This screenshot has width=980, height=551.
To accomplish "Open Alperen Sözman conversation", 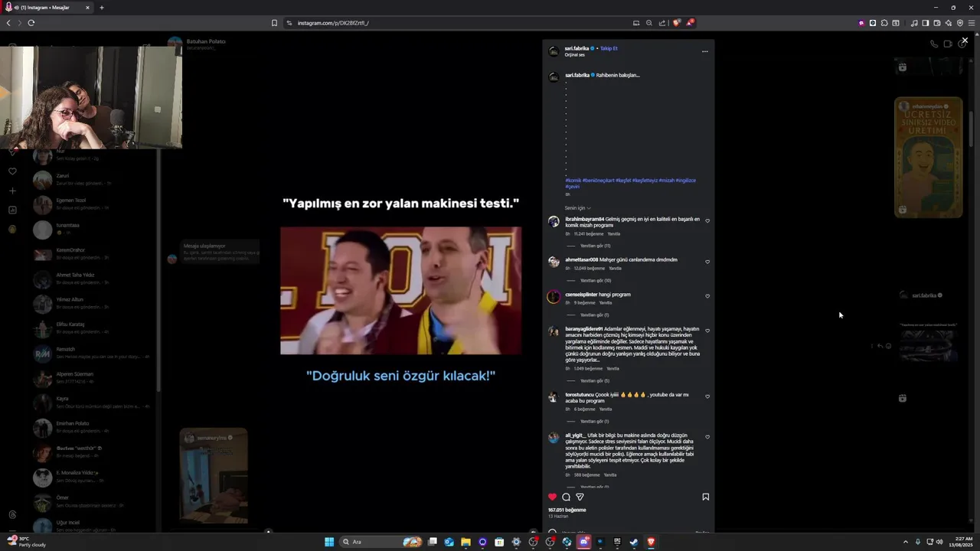I will (x=93, y=377).
